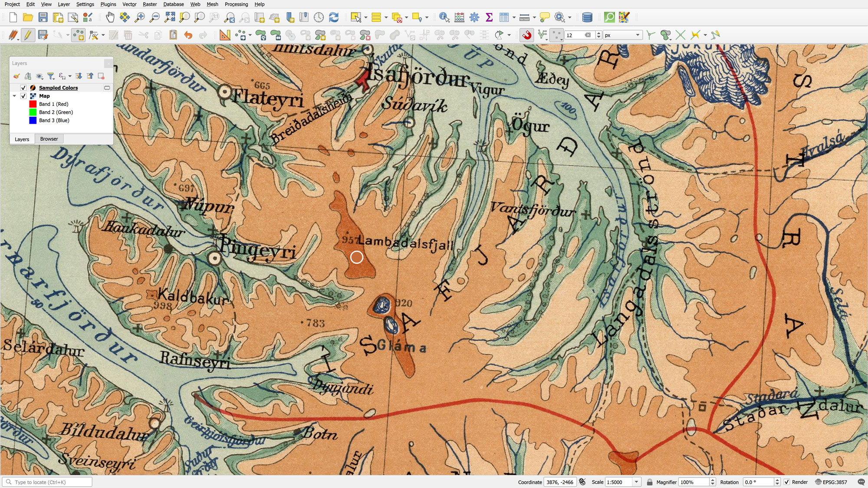Click the Type to locate search field
Image resolution: width=868 pixels, height=488 pixels.
(x=47, y=482)
